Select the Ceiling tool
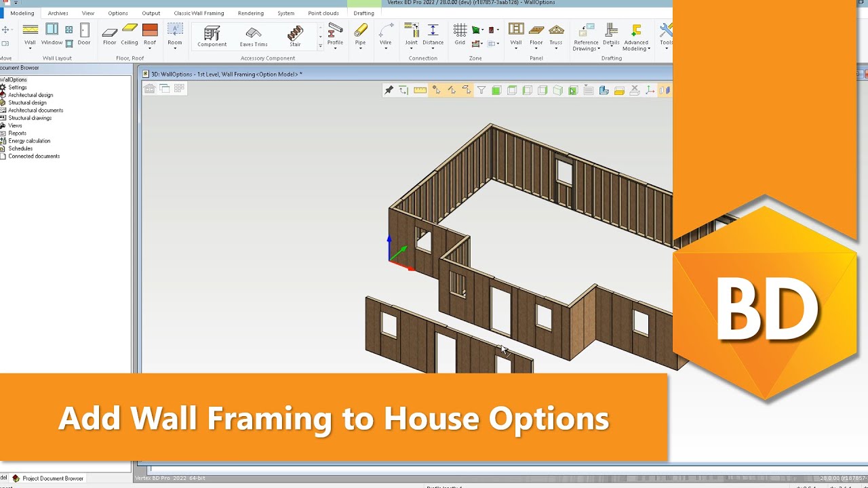 coord(130,34)
